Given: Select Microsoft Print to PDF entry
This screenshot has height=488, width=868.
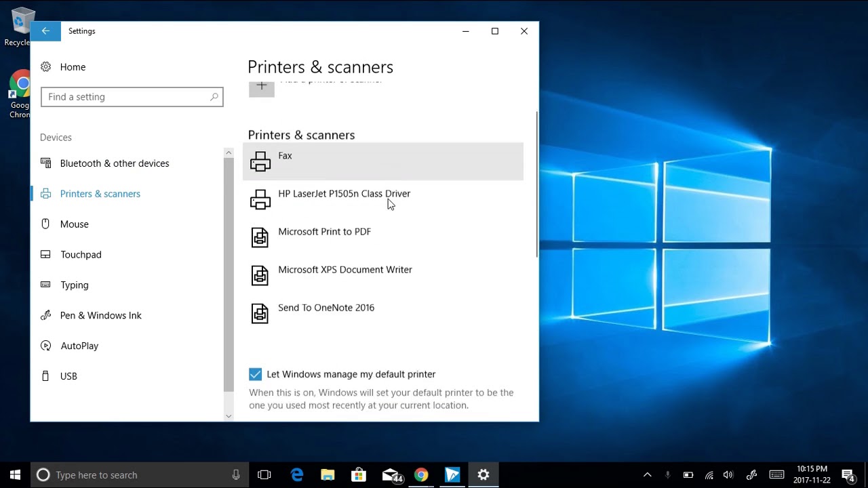Looking at the screenshot, I should [x=383, y=237].
